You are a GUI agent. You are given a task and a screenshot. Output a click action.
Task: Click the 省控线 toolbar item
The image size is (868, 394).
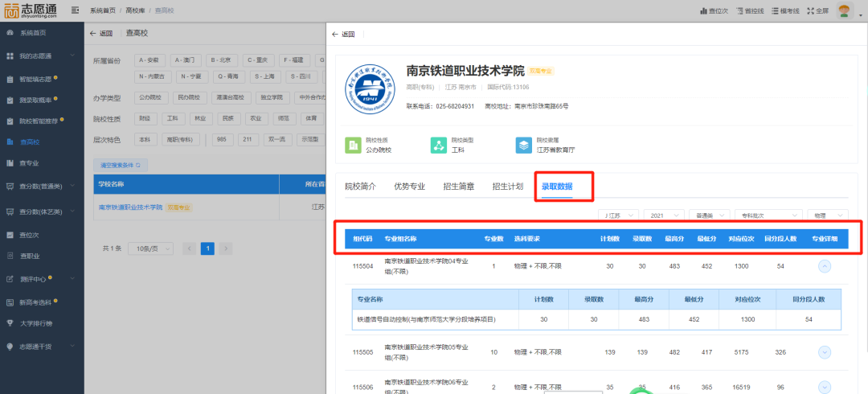pyautogui.click(x=749, y=11)
